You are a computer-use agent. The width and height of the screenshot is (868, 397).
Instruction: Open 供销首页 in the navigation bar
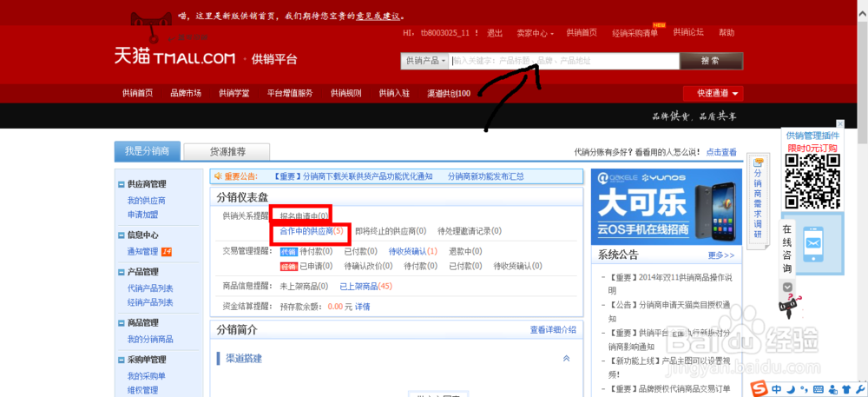coord(137,94)
